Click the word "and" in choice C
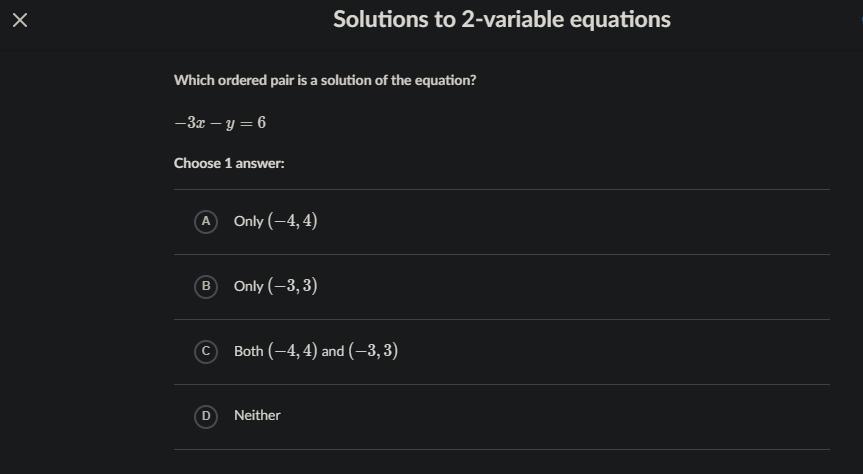This screenshot has width=863, height=474. click(333, 352)
